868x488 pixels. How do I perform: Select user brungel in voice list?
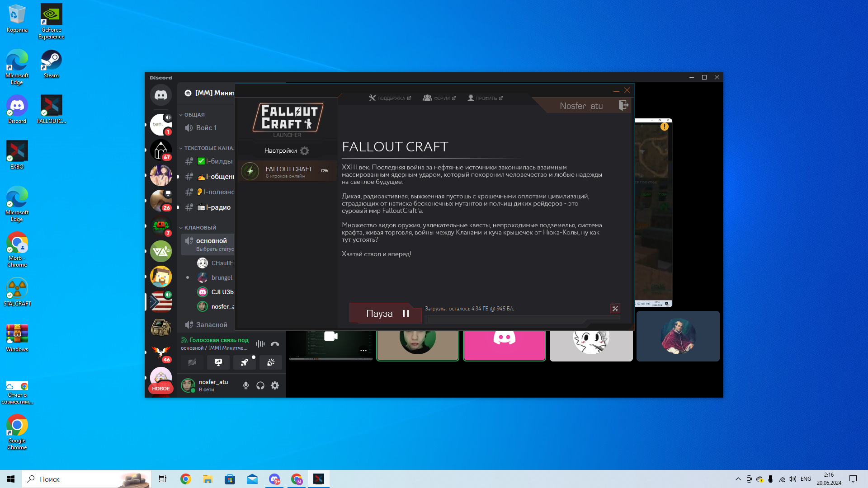click(x=215, y=277)
